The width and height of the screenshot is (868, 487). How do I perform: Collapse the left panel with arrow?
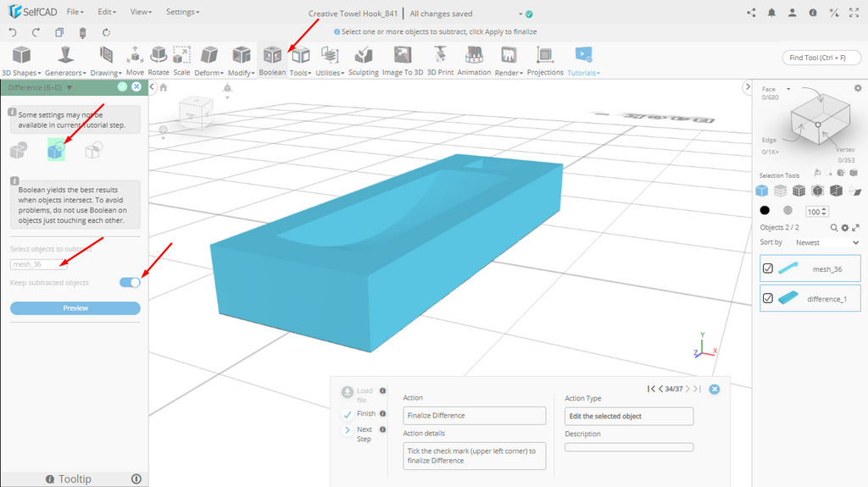pyautogui.click(x=153, y=87)
